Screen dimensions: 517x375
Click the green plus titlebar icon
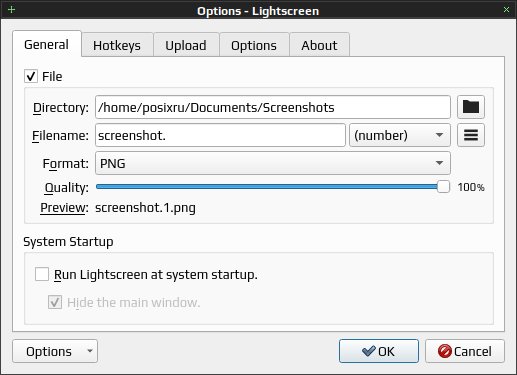point(11,10)
